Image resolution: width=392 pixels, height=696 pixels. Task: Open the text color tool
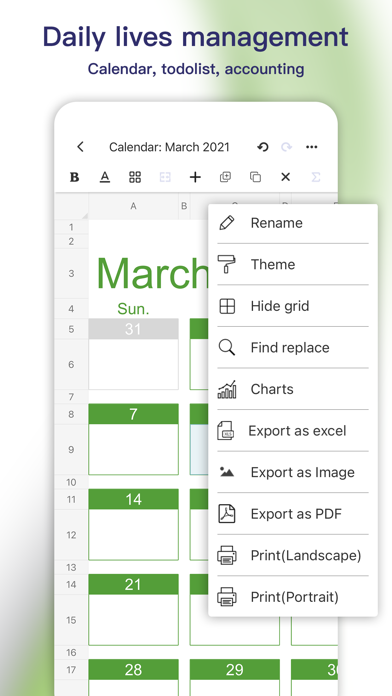coord(104,177)
